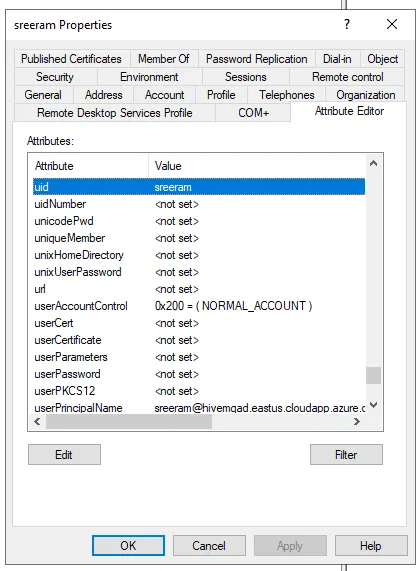420x571 pixels.
Task: Click the Edit button
Action: pyautogui.click(x=64, y=454)
